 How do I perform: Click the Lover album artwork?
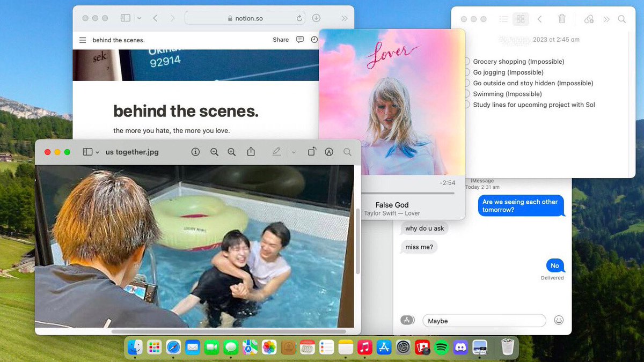tap(392, 102)
